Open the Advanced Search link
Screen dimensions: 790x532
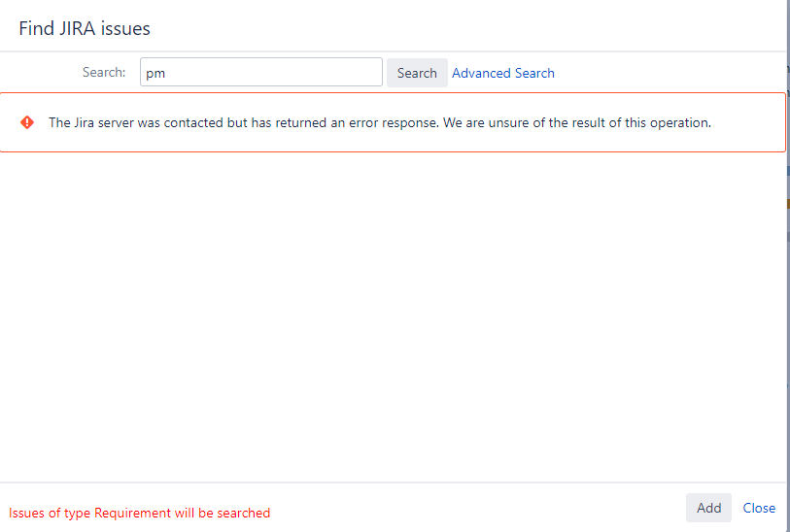coord(502,73)
